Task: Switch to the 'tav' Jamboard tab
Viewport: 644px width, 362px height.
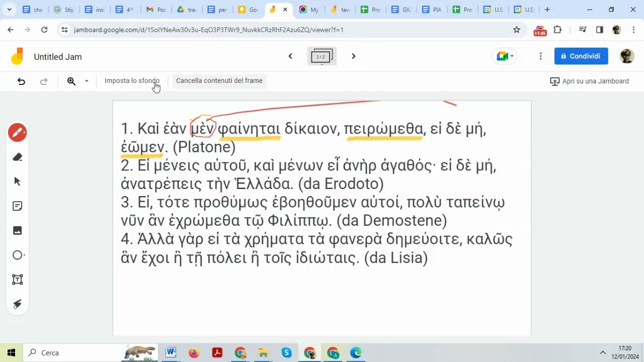Action: click(340, 10)
